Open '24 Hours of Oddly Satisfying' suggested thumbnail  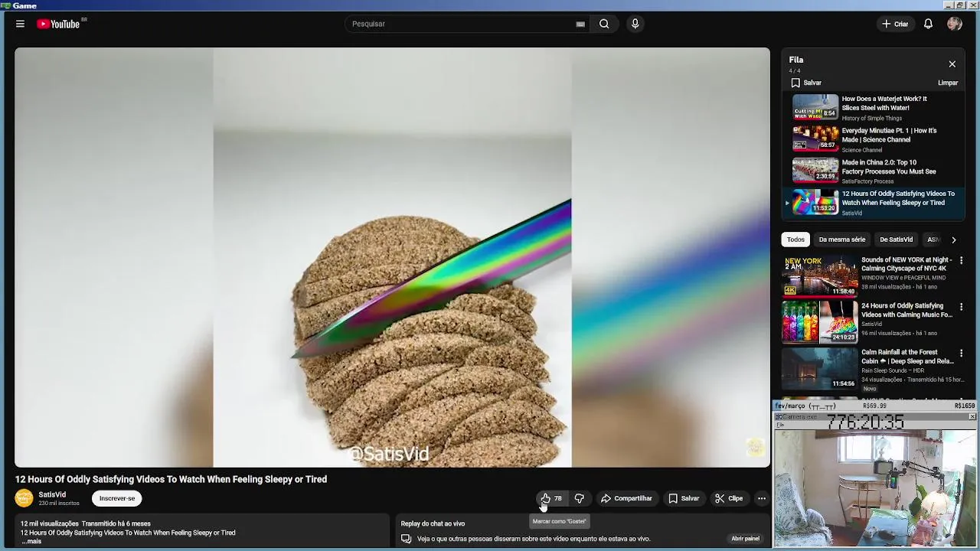819,322
